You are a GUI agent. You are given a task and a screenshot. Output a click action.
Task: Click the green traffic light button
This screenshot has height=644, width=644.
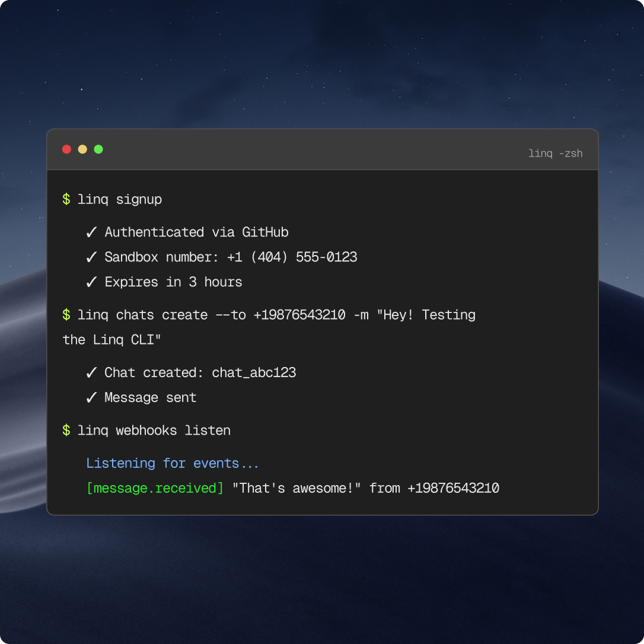click(x=98, y=149)
